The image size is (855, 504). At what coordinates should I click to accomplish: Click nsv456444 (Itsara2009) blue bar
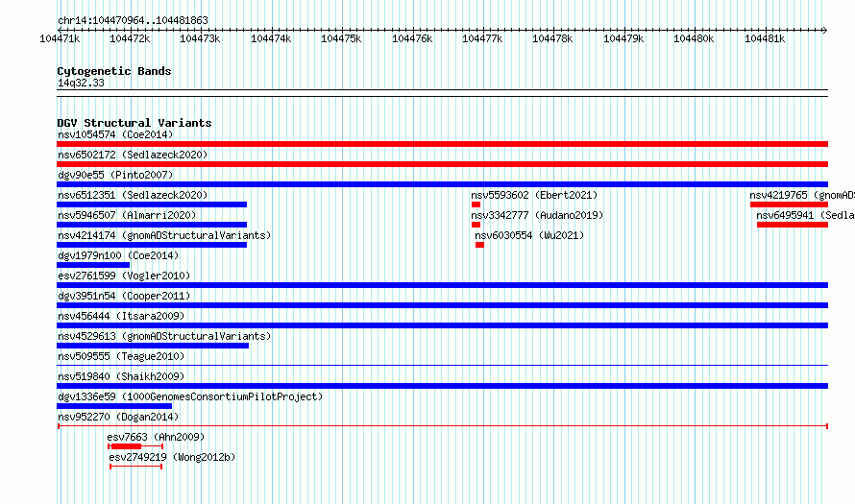(442, 325)
